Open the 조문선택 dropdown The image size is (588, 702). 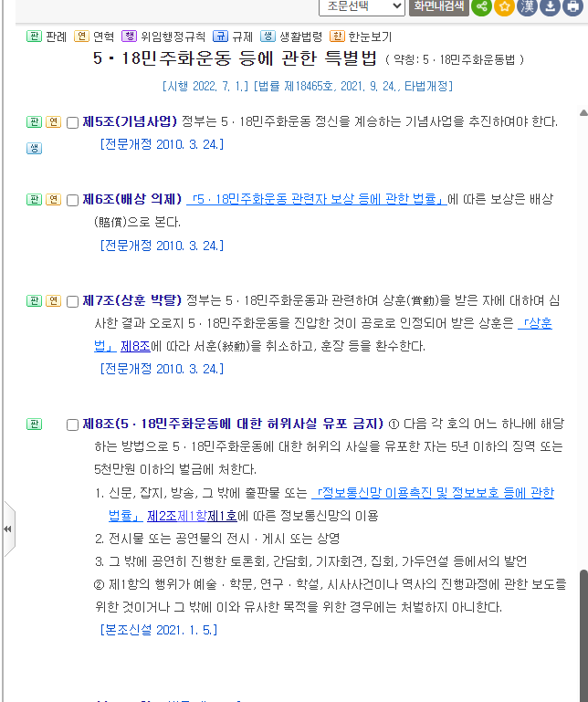pyautogui.click(x=362, y=6)
